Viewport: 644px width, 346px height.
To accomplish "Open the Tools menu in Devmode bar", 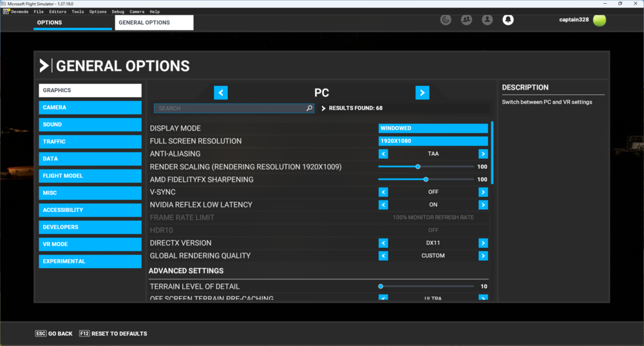I will click(78, 12).
